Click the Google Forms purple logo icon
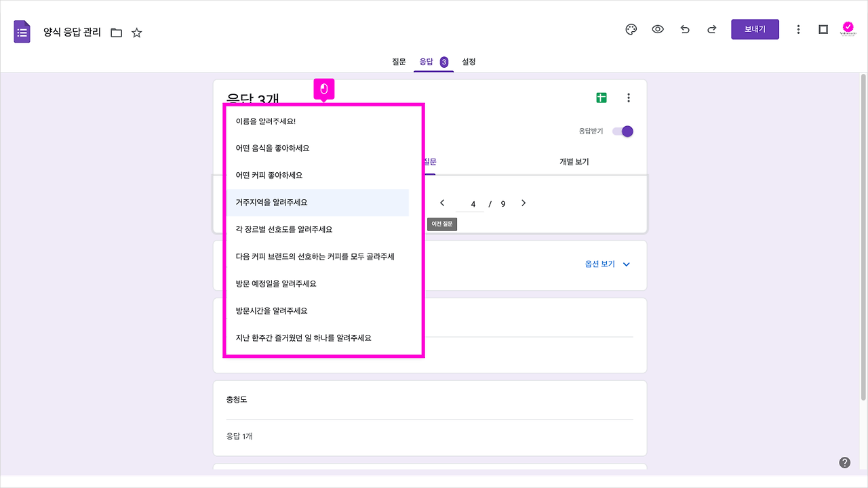The image size is (868, 488). pyautogui.click(x=22, y=31)
